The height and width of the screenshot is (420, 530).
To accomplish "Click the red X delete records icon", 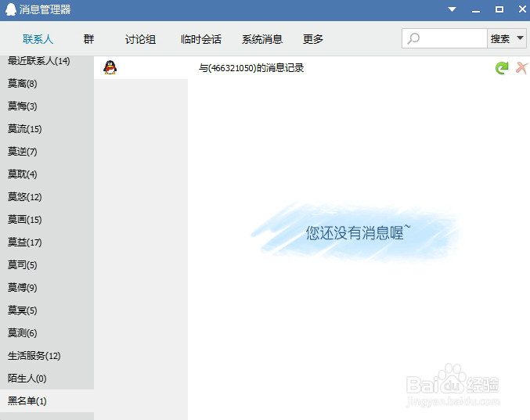I will point(521,68).
